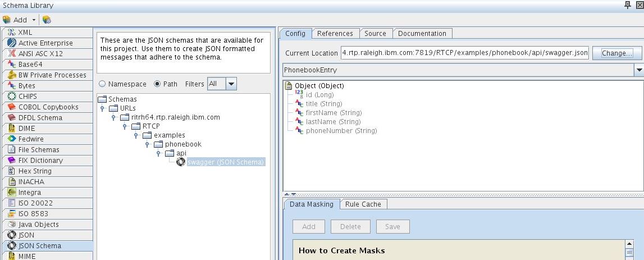Click the How to Create Masks scrollbar up arrow
The width and height of the screenshot is (644, 260).
[629, 244]
